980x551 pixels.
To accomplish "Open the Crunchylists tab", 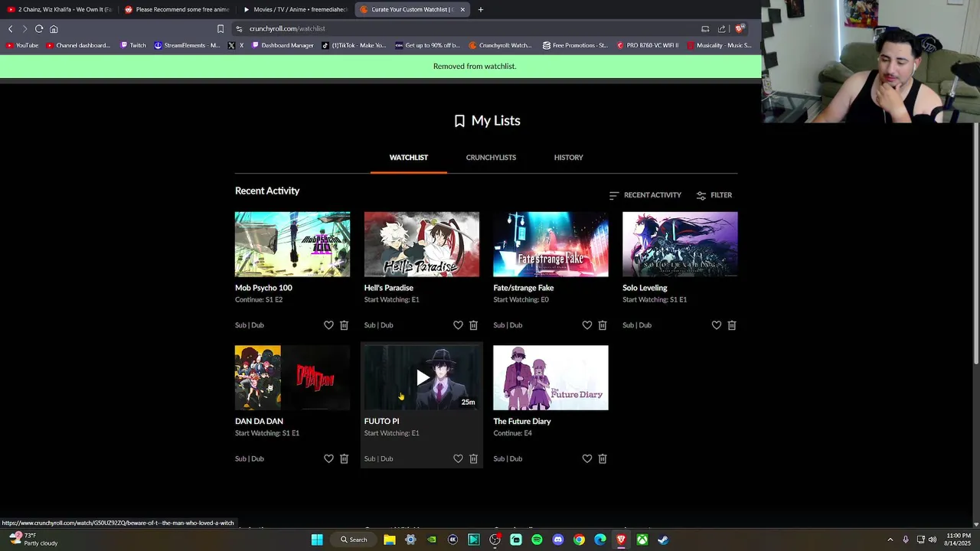I will [x=491, y=158].
